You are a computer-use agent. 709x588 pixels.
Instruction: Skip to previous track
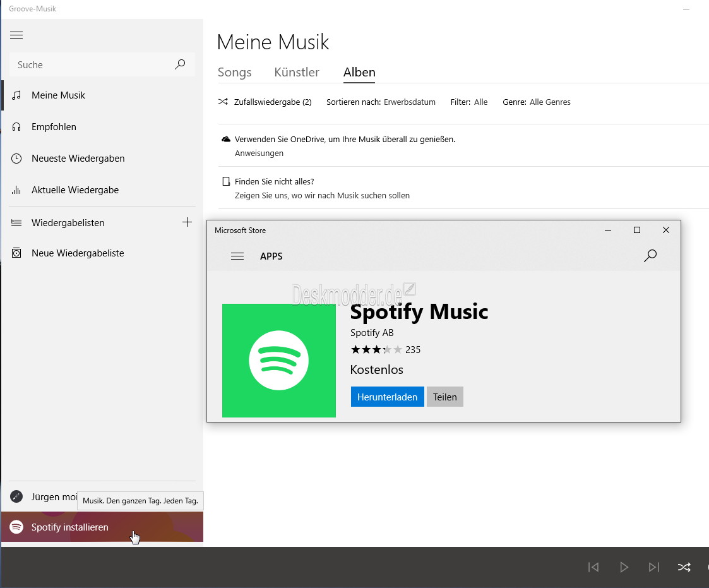tap(593, 567)
